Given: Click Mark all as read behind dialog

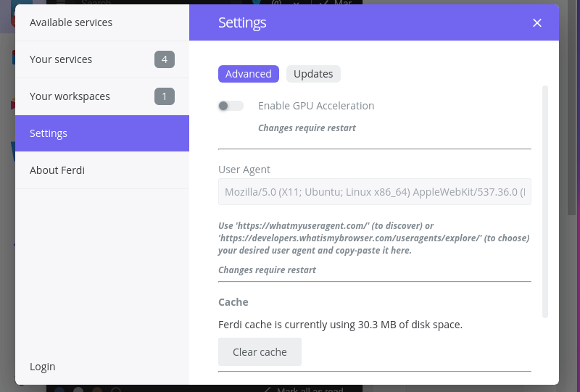Looking at the screenshot, I should point(310,389).
